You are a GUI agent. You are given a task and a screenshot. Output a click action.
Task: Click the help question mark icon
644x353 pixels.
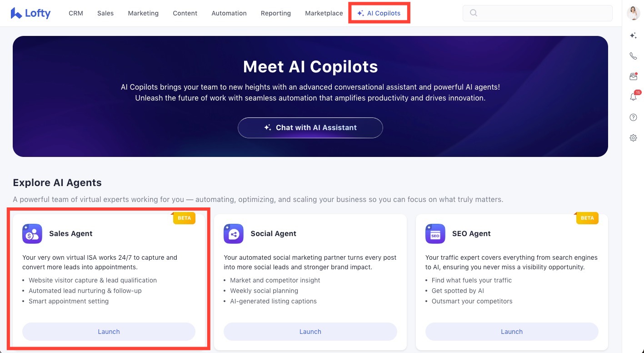click(x=633, y=117)
